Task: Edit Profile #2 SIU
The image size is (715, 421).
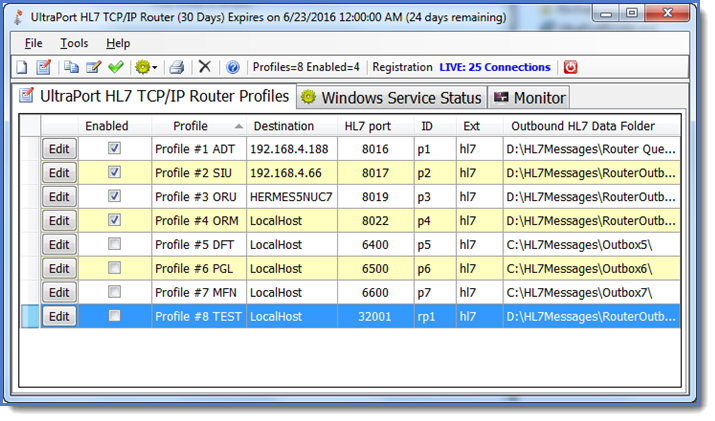Action: pyautogui.click(x=59, y=173)
